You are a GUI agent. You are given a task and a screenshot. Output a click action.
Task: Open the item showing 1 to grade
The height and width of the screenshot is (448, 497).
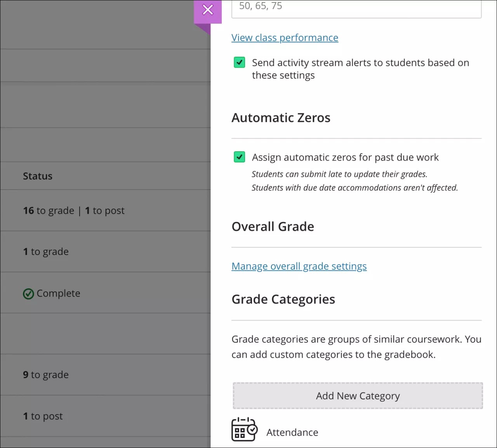[x=46, y=251]
